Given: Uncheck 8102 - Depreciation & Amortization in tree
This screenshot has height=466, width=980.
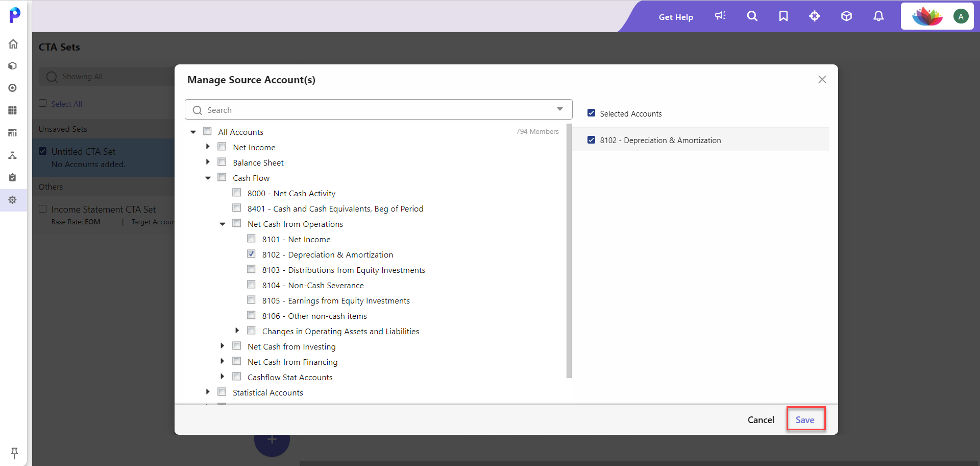Looking at the screenshot, I should click(252, 254).
